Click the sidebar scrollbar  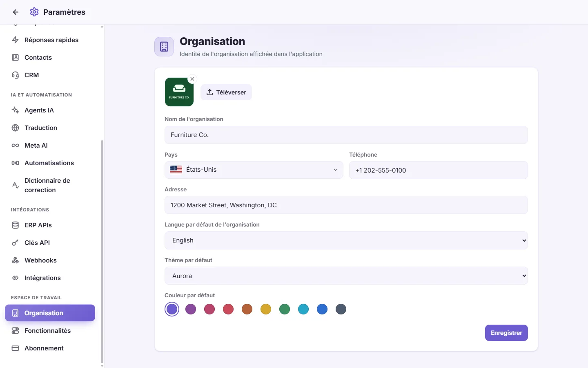pyautogui.click(x=102, y=251)
